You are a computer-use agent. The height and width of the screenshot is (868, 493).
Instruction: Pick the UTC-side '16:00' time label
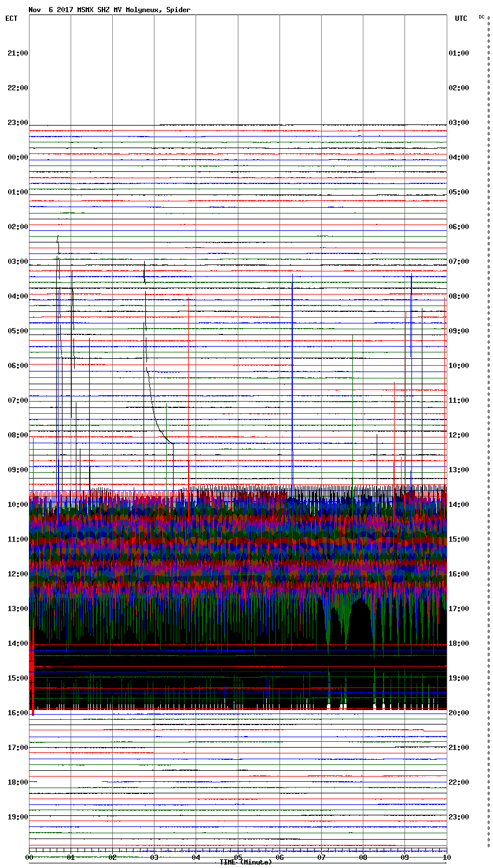tap(459, 574)
